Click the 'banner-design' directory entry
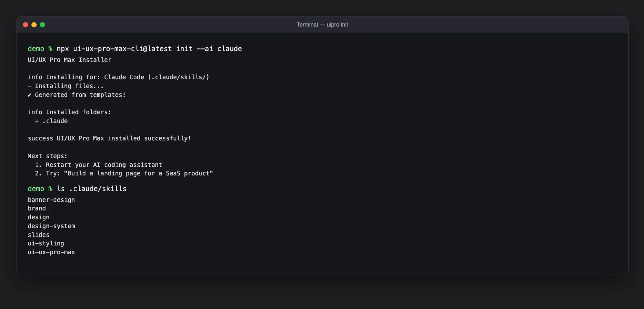 (x=51, y=200)
